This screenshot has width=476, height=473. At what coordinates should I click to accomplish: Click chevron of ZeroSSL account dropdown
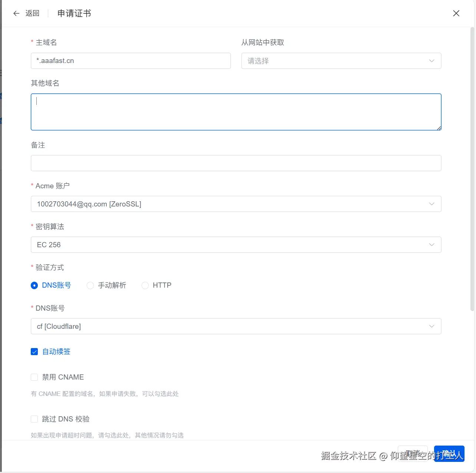[432, 204]
